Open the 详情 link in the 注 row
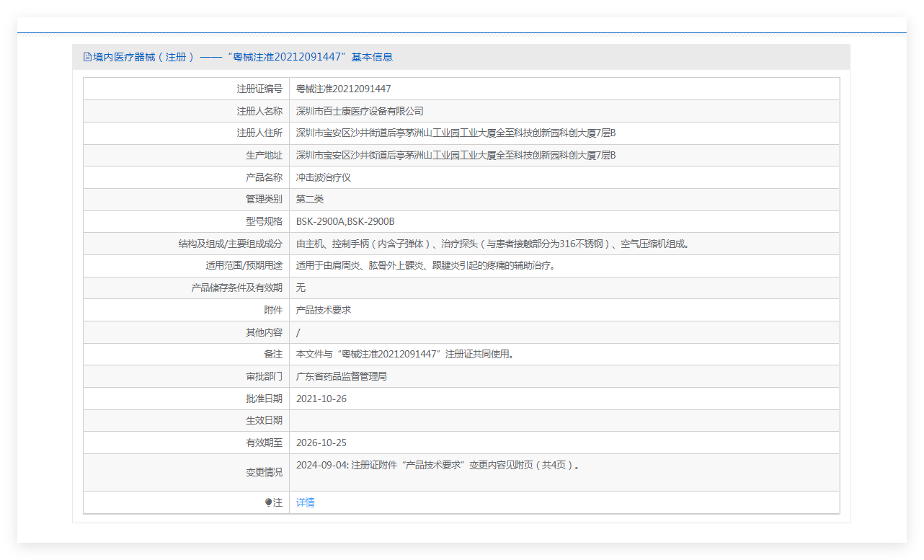 [306, 502]
